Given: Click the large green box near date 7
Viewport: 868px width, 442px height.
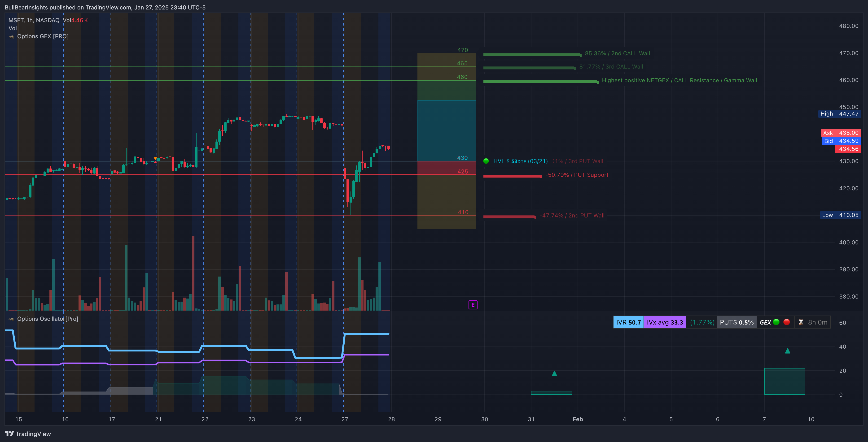Looking at the screenshot, I should [x=785, y=381].
